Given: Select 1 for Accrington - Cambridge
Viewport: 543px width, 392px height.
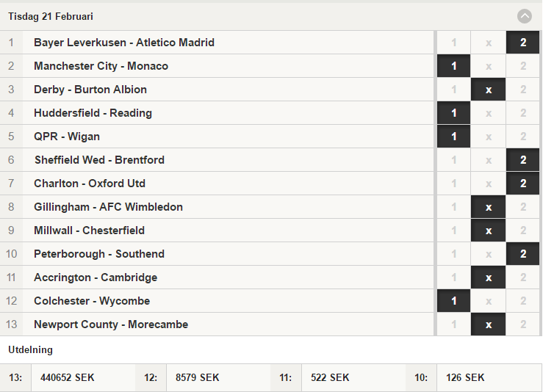Looking at the screenshot, I should pos(453,277).
